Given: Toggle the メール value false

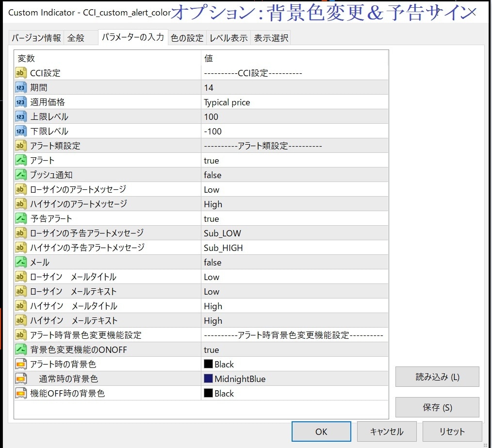Looking at the screenshot, I should coord(295,262).
